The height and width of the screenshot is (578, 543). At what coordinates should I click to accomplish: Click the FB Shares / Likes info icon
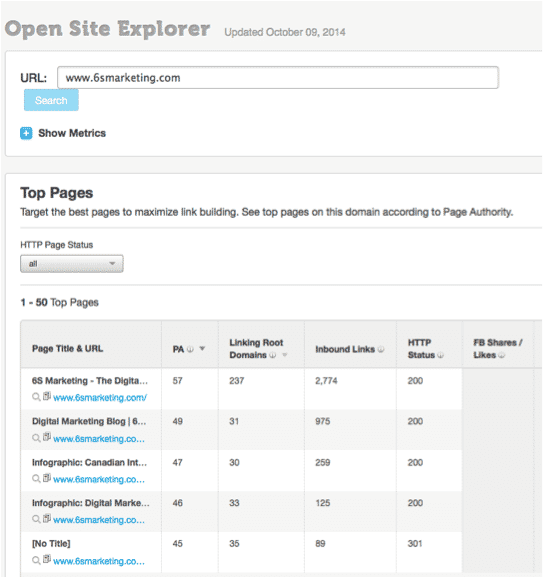click(501, 355)
